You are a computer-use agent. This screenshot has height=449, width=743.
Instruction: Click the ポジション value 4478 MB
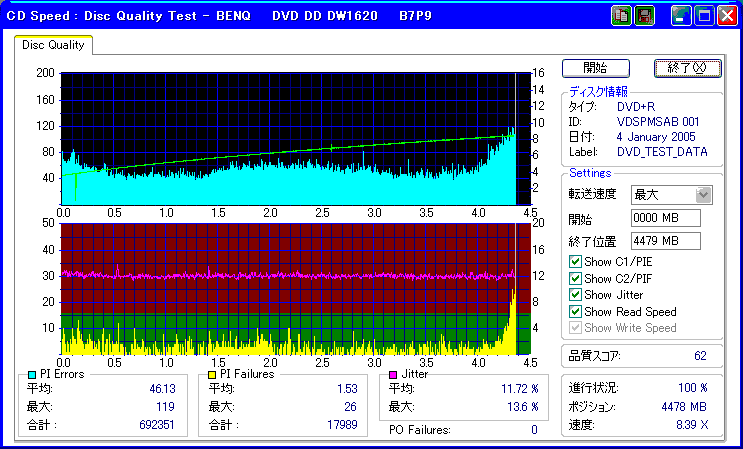click(x=684, y=407)
